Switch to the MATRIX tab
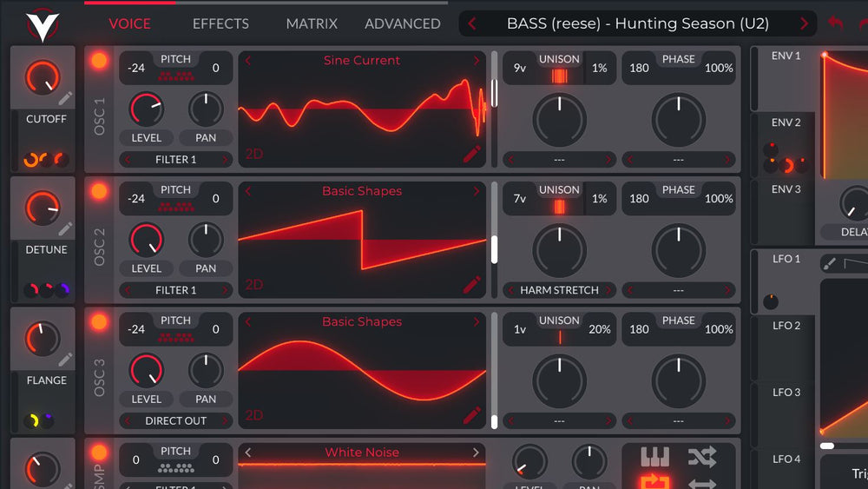 pyautogui.click(x=312, y=23)
